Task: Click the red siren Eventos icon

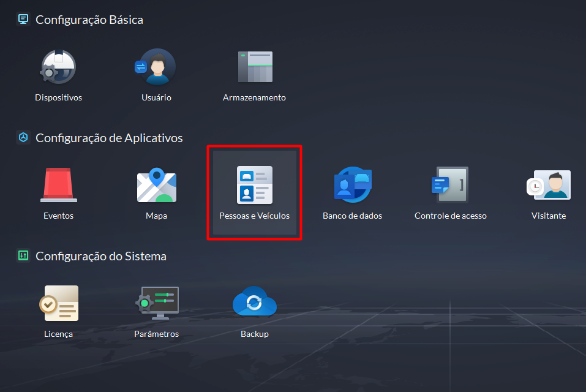Action: click(x=59, y=185)
